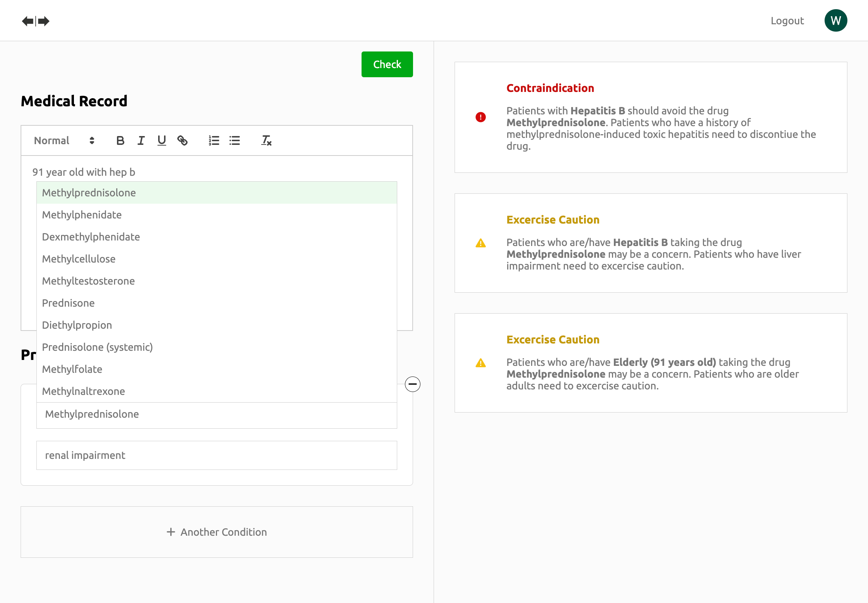Click the Logout link
The width and height of the screenshot is (868, 603).
pos(787,21)
